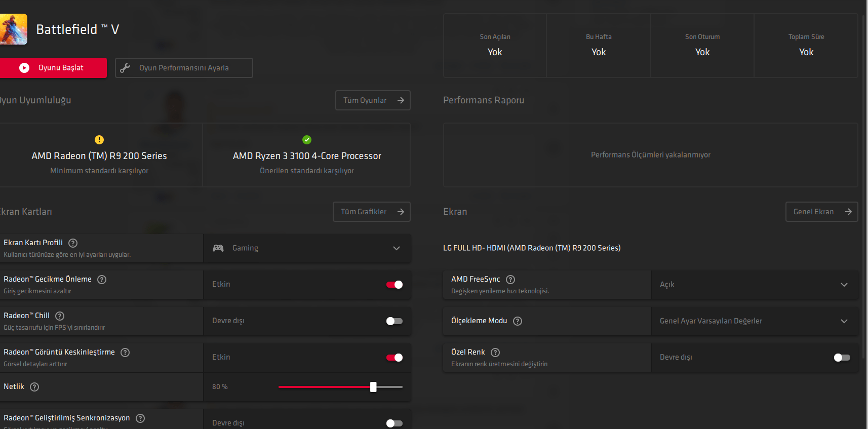The image size is (868, 429).
Task: Click the arrow icon in Genel Ekran
Action: click(848, 212)
